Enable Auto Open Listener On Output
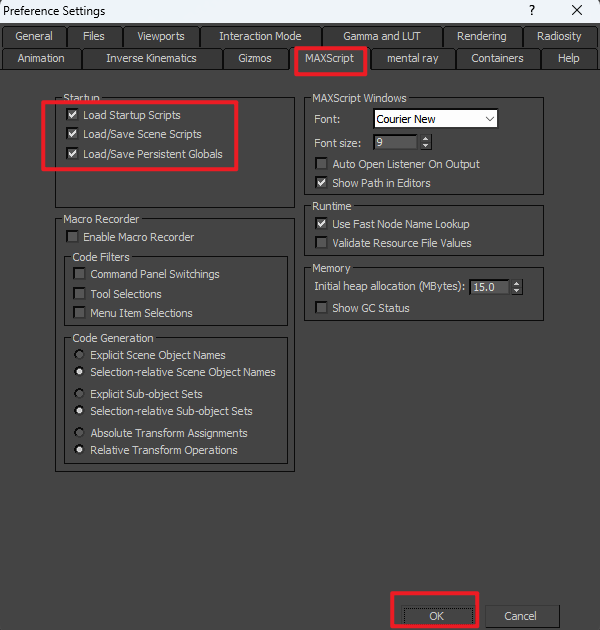The height and width of the screenshot is (630, 600). pos(321,164)
